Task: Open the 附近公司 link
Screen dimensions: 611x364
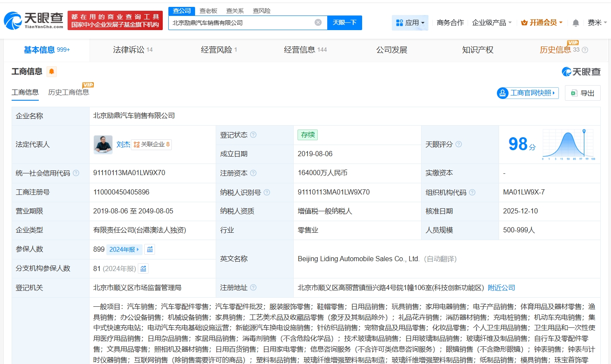Action: pyautogui.click(x=501, y=287)
